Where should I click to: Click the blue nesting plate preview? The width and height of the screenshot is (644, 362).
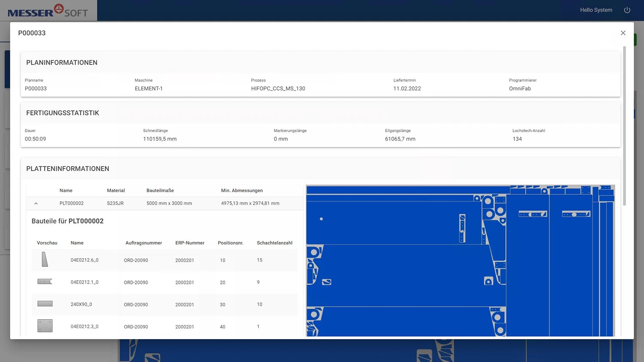click(460, 260)
